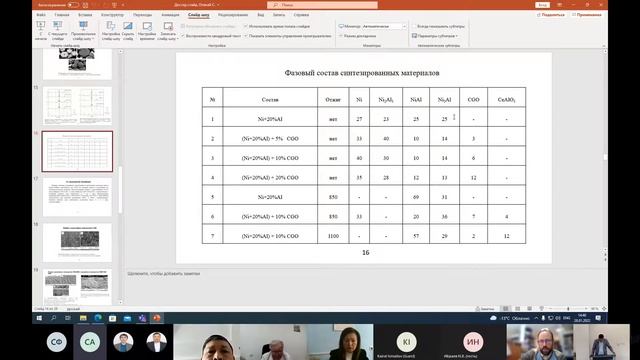Start slideshow from beginning icon

click(41, 26)
